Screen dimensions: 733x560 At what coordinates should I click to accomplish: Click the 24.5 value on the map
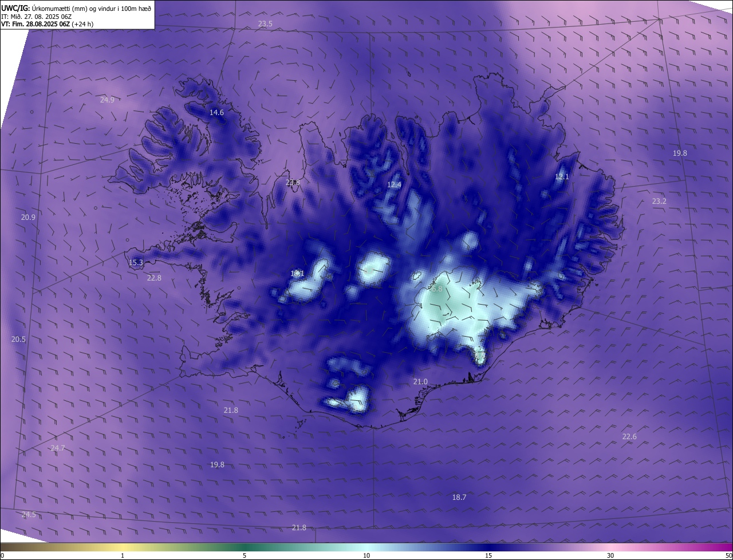click(x=29, y=514)
